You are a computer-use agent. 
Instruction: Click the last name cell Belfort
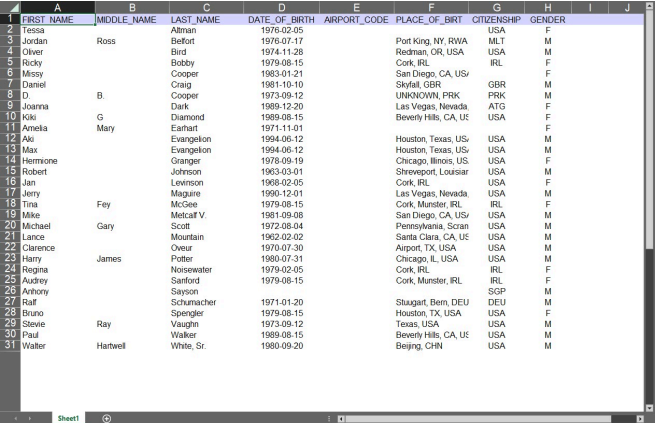[206, 41]
